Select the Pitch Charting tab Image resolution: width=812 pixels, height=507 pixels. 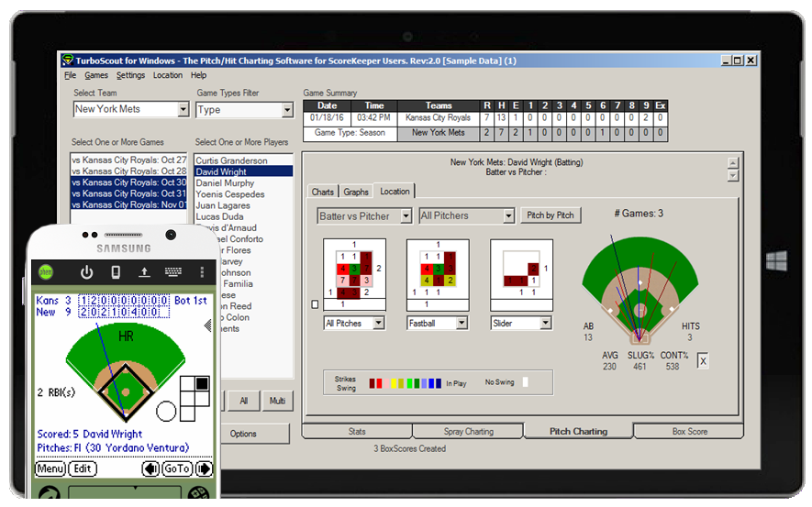coord(578,431)
